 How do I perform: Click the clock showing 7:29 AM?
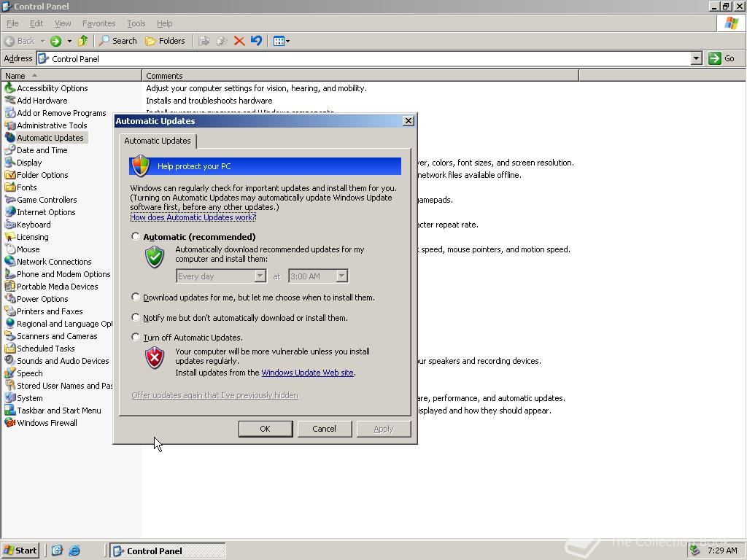click(x=721, y=551)
